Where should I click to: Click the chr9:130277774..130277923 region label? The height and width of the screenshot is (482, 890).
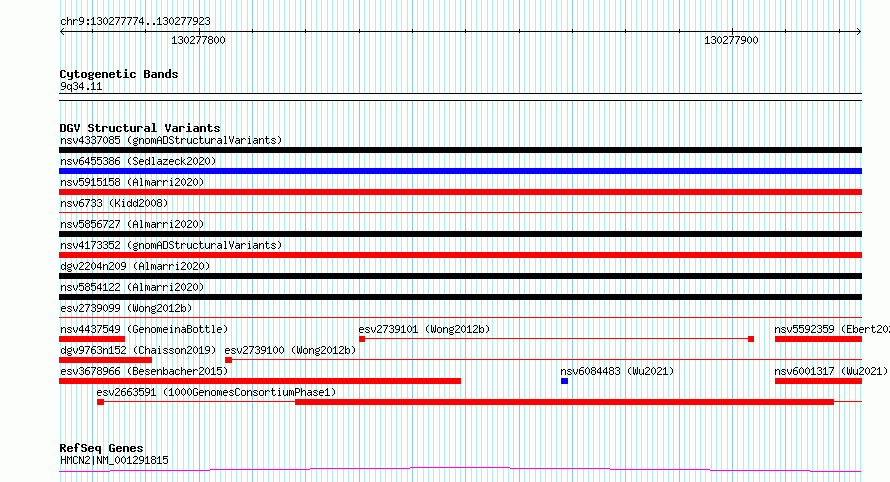[x=135, y=21]
